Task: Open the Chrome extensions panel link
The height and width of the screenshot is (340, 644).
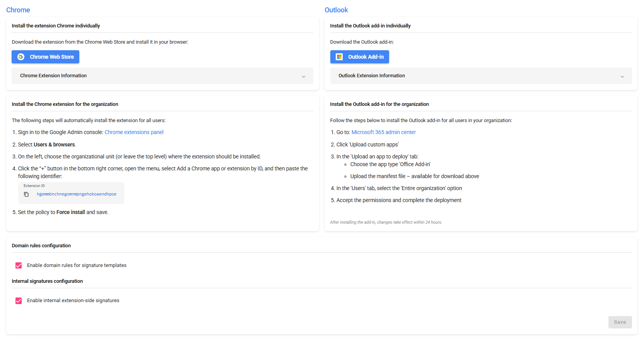Action: [x=134, y=132]
